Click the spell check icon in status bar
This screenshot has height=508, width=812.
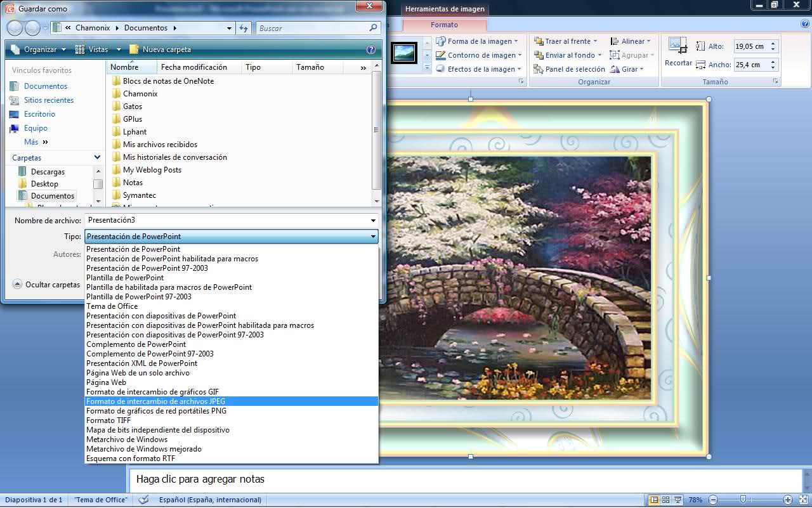coord(143,500)
